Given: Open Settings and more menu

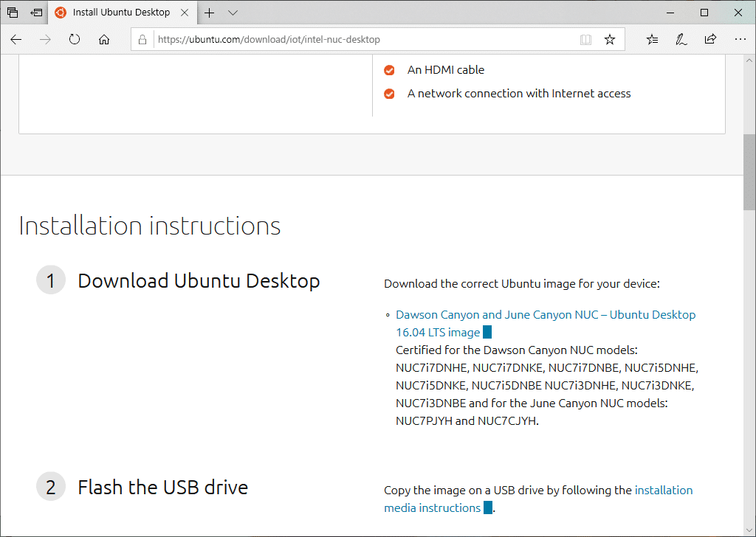Looking at the screenshot, I should click(x=740, y=40).
